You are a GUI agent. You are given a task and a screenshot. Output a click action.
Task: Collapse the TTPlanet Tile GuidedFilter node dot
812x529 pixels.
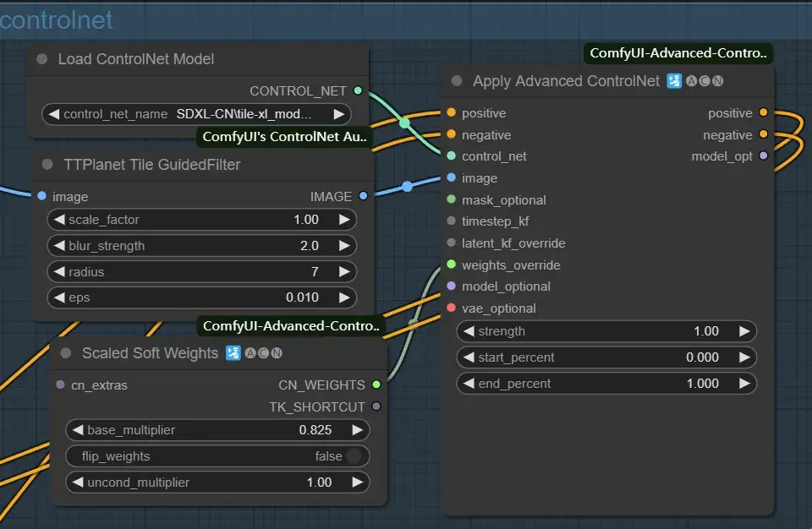(x=47, y=165)
